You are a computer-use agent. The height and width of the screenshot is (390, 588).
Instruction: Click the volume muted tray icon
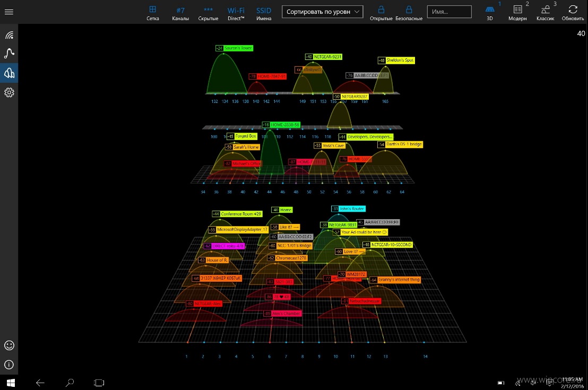coord(534,383)
